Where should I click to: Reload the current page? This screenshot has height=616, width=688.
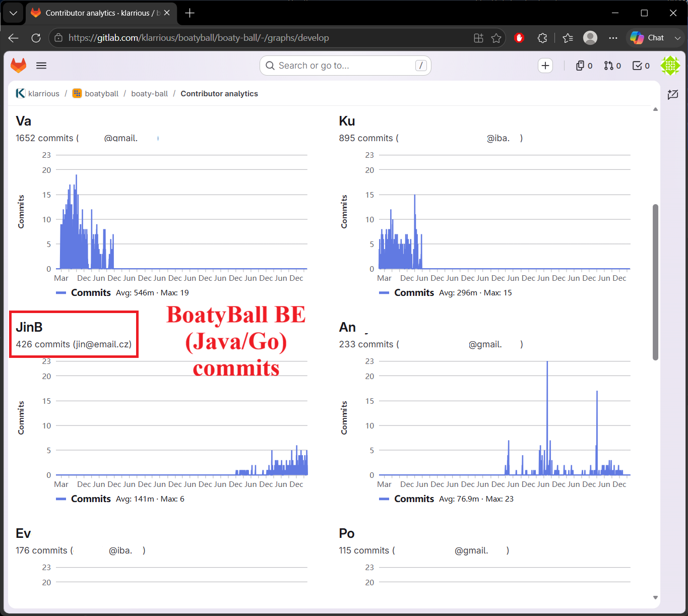[x=36, y=38]
